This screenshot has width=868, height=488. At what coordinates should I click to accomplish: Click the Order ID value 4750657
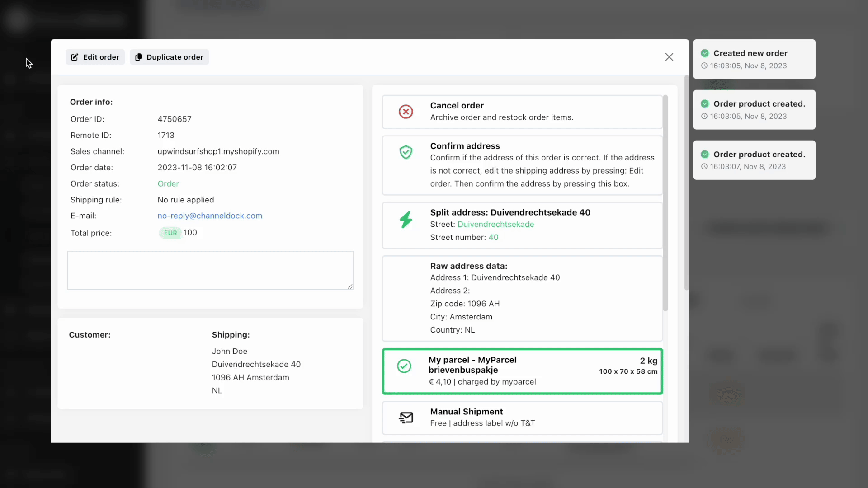175,119
